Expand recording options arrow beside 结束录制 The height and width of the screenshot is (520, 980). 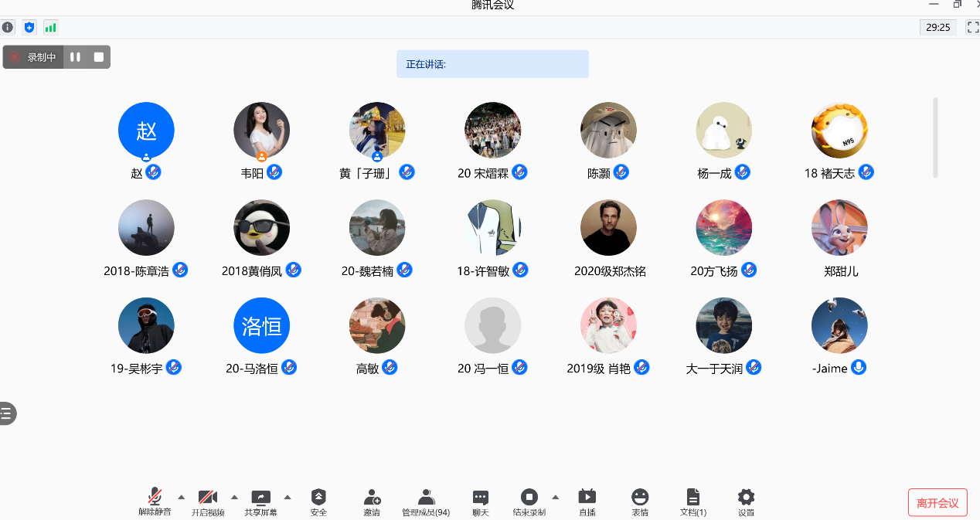(555, 497)
